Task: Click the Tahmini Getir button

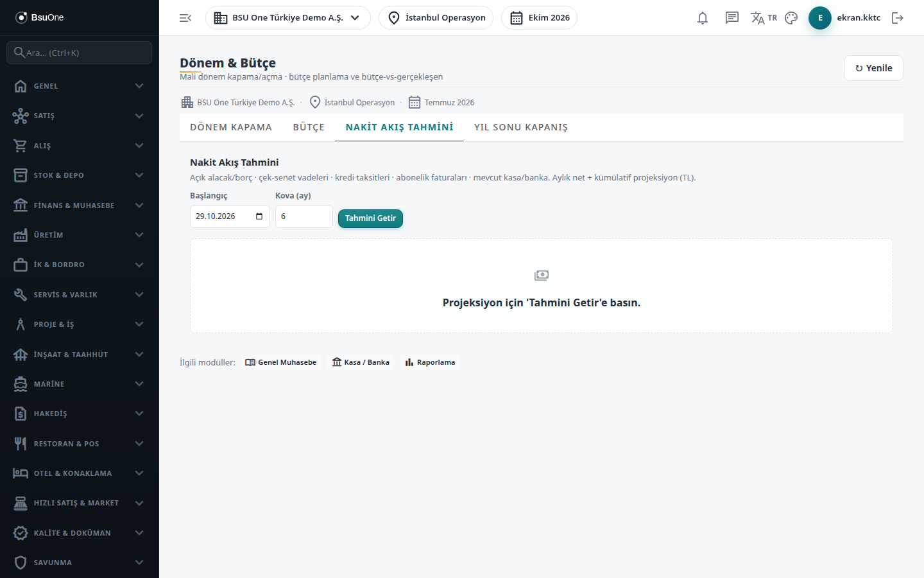Action: pyautogui.click(x=370, y=218)
